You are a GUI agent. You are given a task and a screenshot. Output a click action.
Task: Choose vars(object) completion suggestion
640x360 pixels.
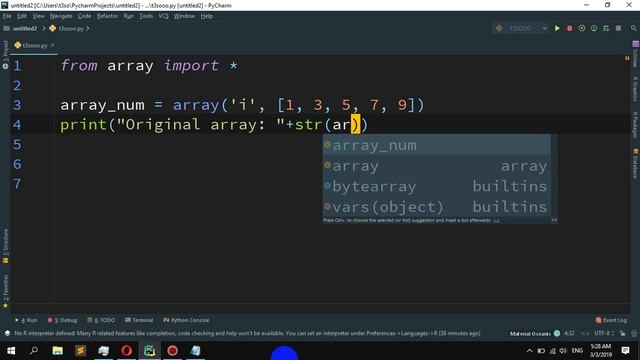(x=437, y=207)
